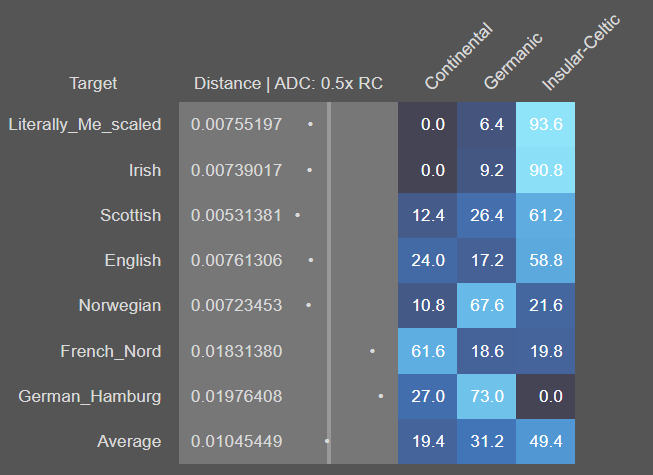Click the Target column header
The width and height of the screenshot is (653, 475).
[x=93, y=83]
